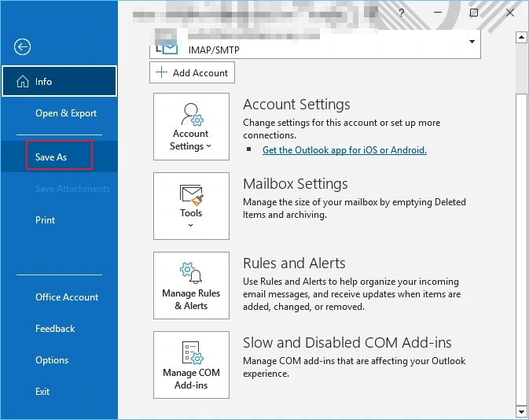529x420 pixels.
Task: Click the person-with-gear Account Settings icon
Action: tap(192, 115)
